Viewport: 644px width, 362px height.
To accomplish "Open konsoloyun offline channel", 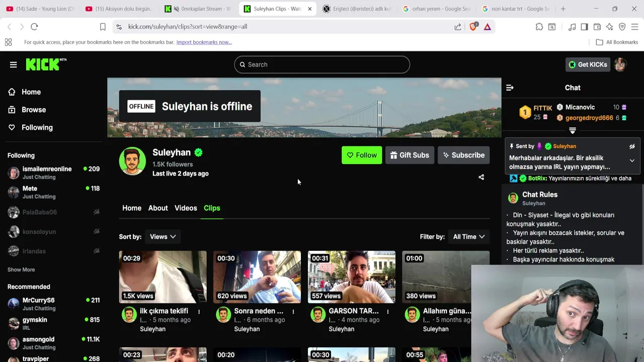I will 53,232.
